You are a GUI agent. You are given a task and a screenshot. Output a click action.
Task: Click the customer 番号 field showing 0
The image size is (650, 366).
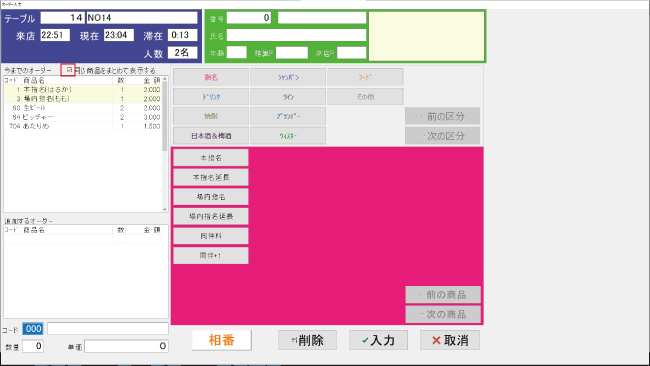249,18
